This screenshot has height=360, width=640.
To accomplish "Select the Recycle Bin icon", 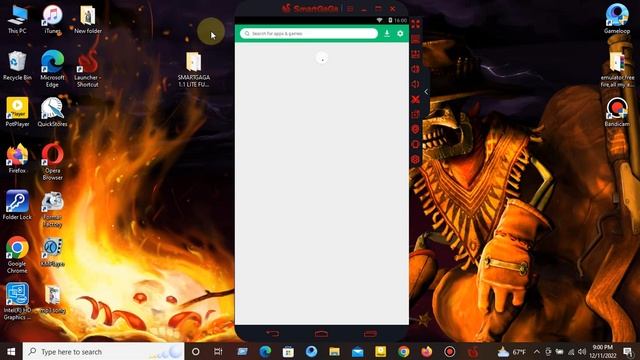I will point(17,65).
